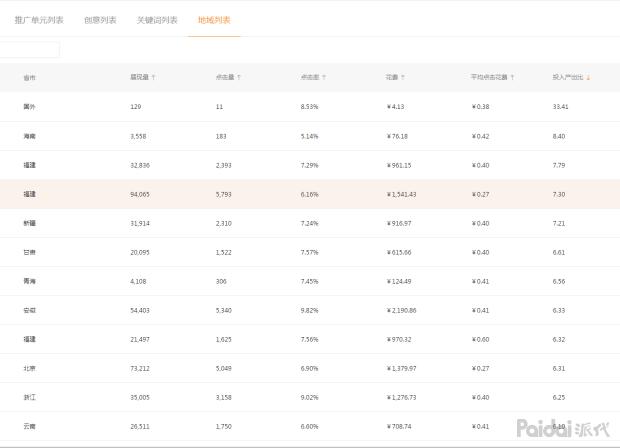Click the 省市 column header
The width and height of the screenshot is (620, 448).
29,78
